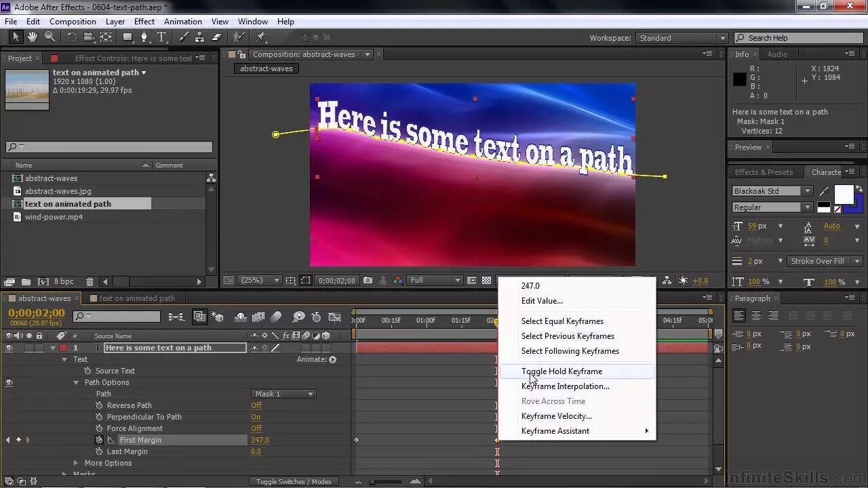Select the Unified Camera tool
Screen dimensions: 868x488
[89, 37]
